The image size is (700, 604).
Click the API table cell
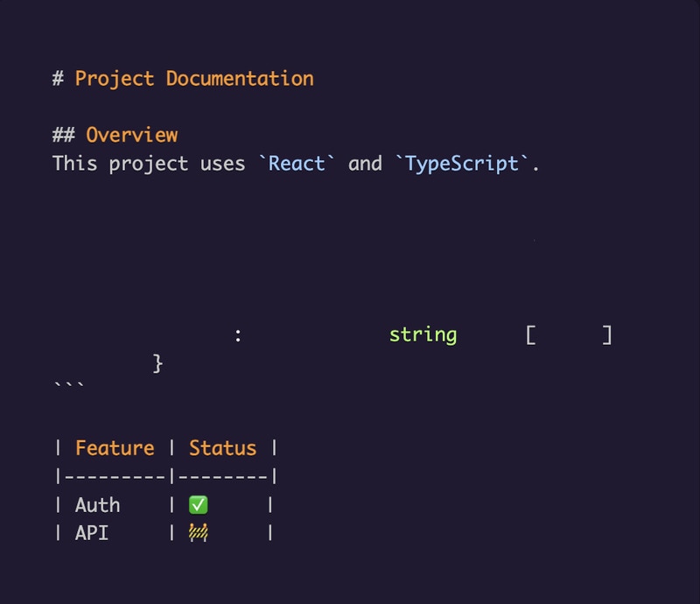point(92,532)
